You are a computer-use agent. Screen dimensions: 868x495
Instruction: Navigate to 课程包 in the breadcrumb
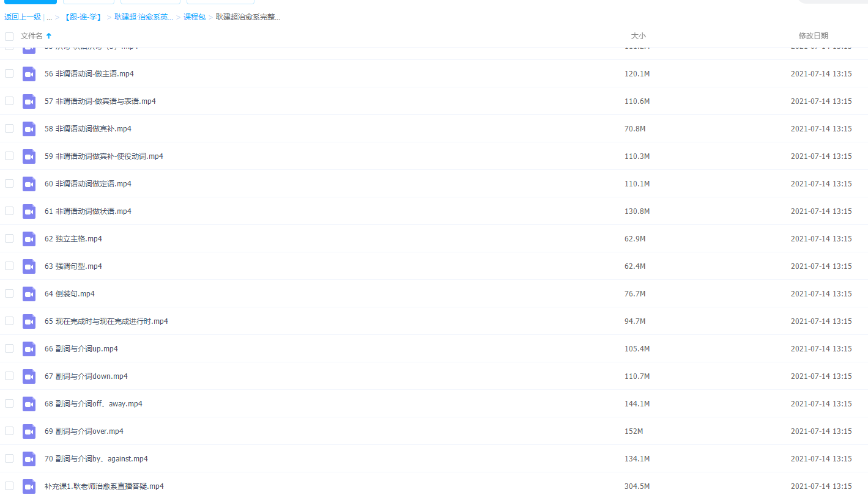195,17
